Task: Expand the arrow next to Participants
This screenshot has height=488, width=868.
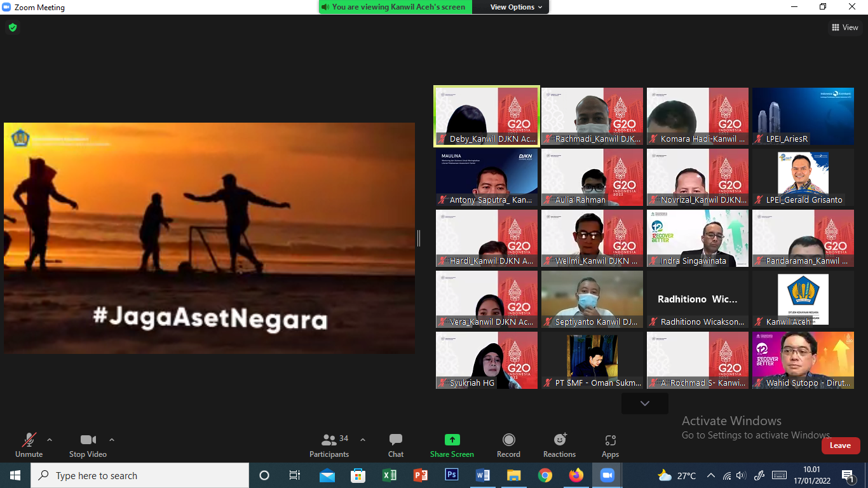Action: (x=363, y=440)
